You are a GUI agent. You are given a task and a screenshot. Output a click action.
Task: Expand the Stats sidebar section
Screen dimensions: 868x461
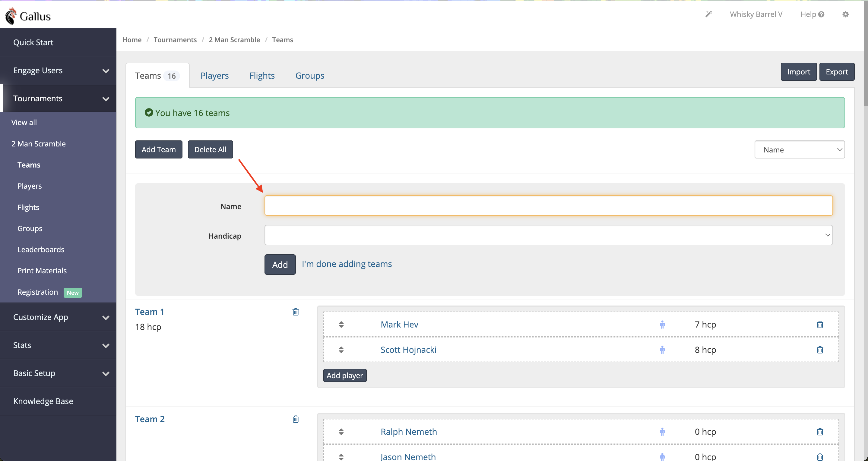[58, 345]
